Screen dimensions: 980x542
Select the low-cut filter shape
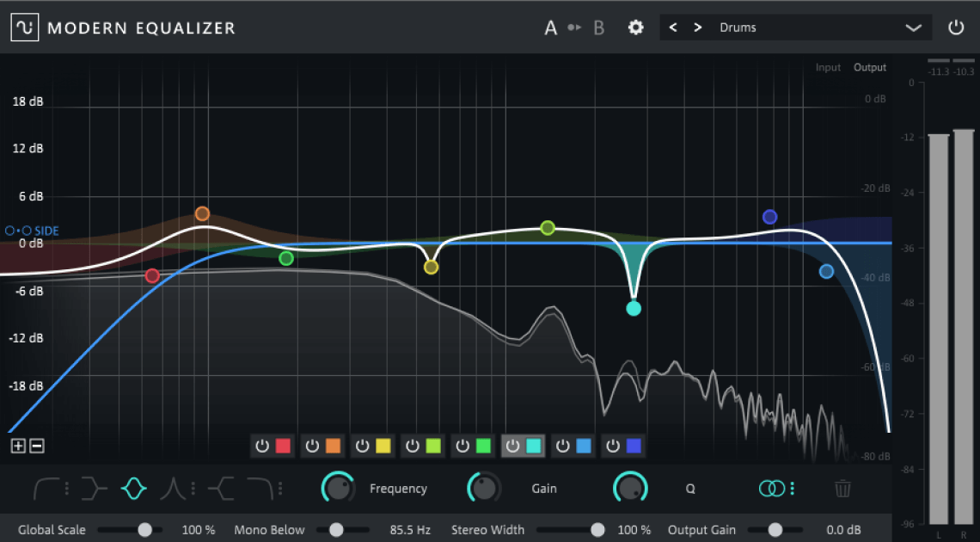(46, 489)
